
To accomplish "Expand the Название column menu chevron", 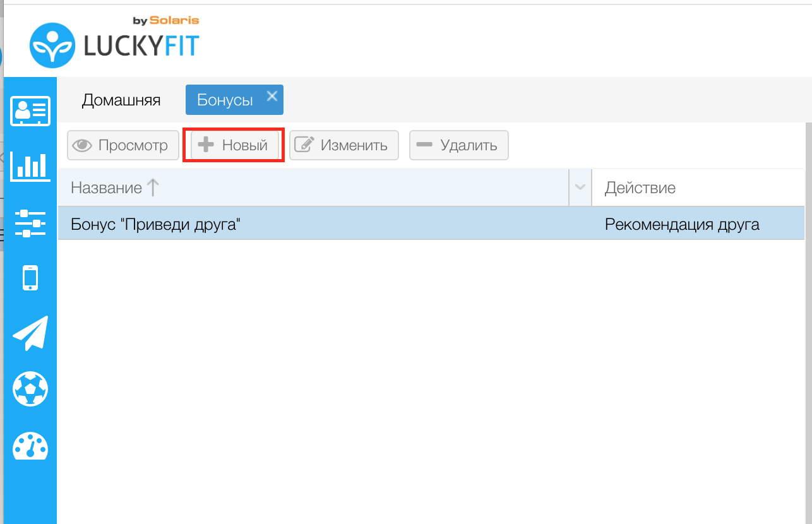I will [x=580, y=188].
